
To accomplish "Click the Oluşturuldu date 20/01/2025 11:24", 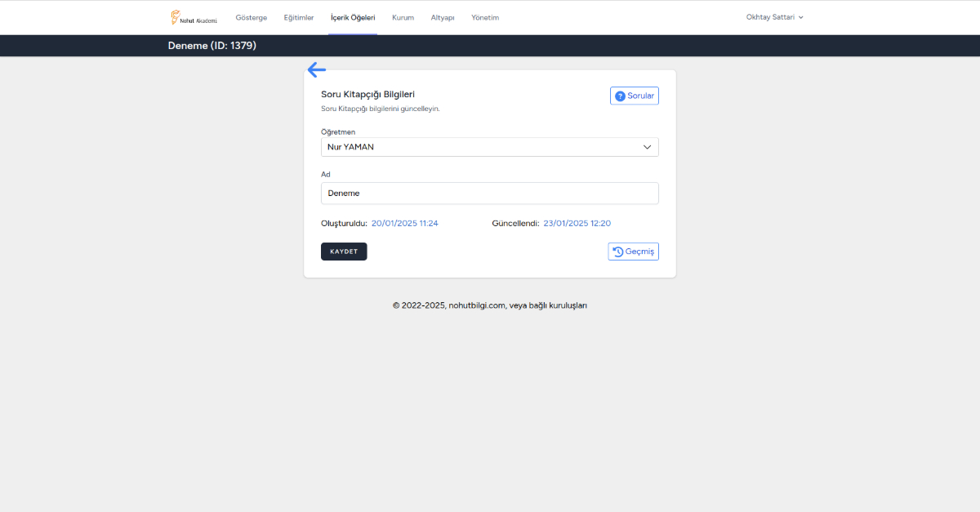I will [x=404, y=223].
